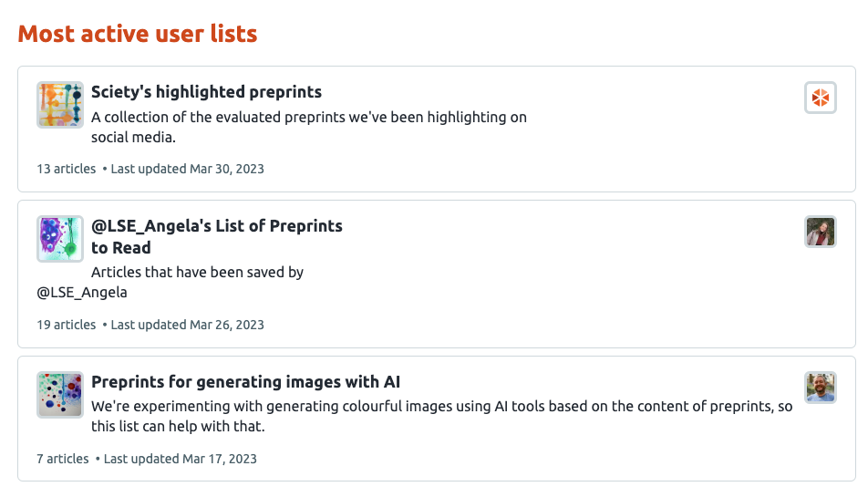This screenshot has width=868, height=497.
Task: Open the Sciety's highlighted preprints thumbnail image
Action: (x=60, y=105)
